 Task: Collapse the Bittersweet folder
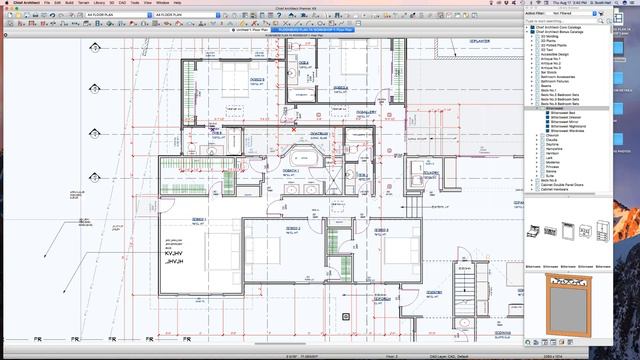537,109
